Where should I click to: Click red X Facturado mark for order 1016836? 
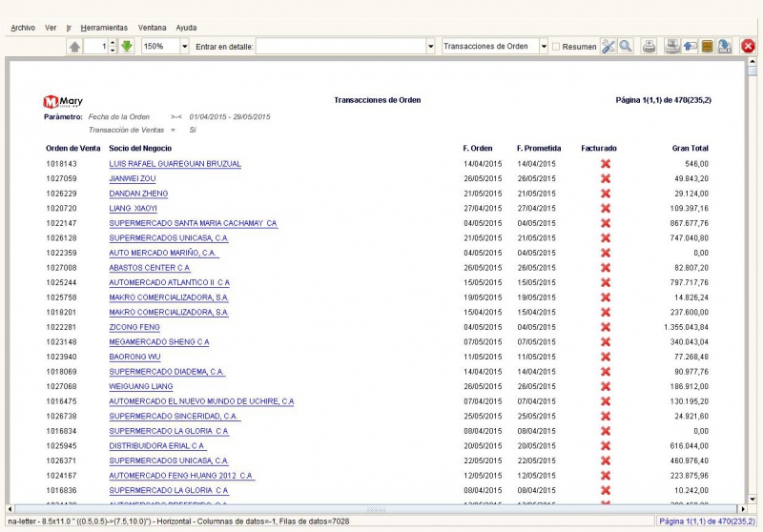point(606,490)
